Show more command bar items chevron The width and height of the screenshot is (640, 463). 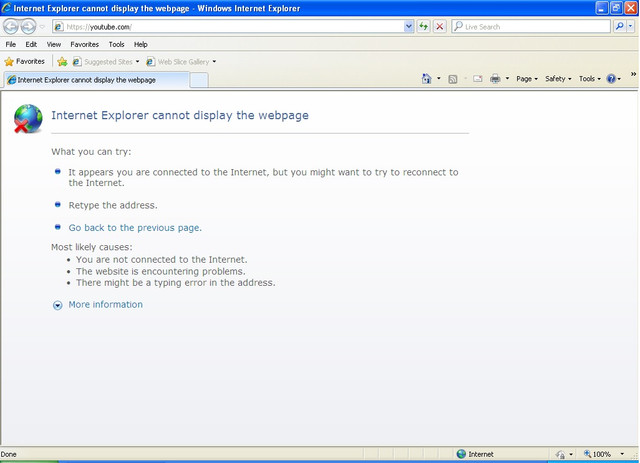pos(633,74)
